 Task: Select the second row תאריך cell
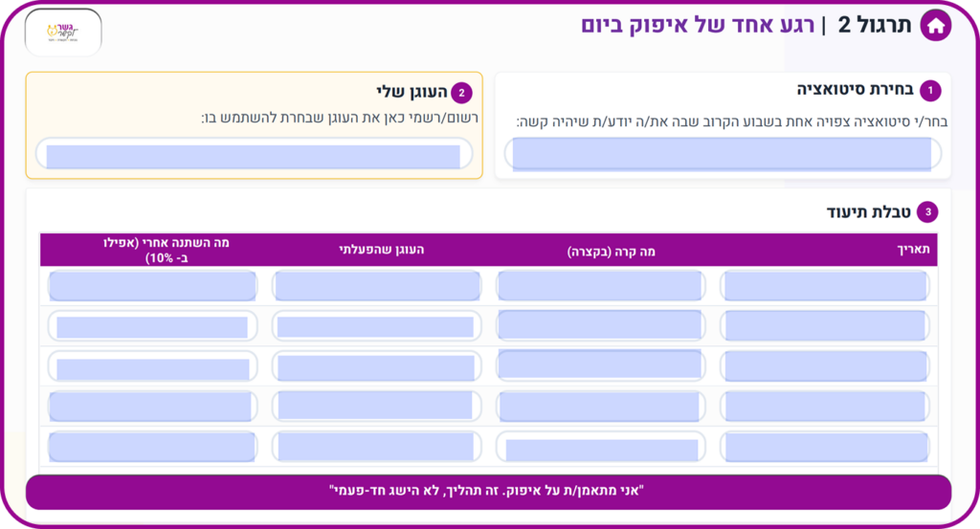coord(825,326)
